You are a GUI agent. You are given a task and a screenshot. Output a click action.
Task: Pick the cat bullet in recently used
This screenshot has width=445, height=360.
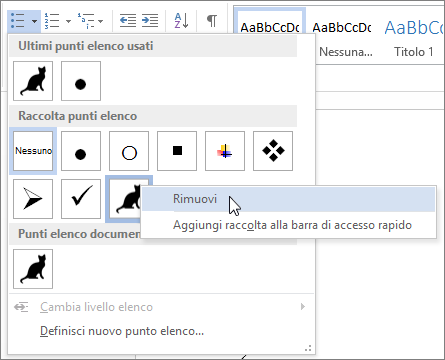pyautogui.click(x=33, y=81)
